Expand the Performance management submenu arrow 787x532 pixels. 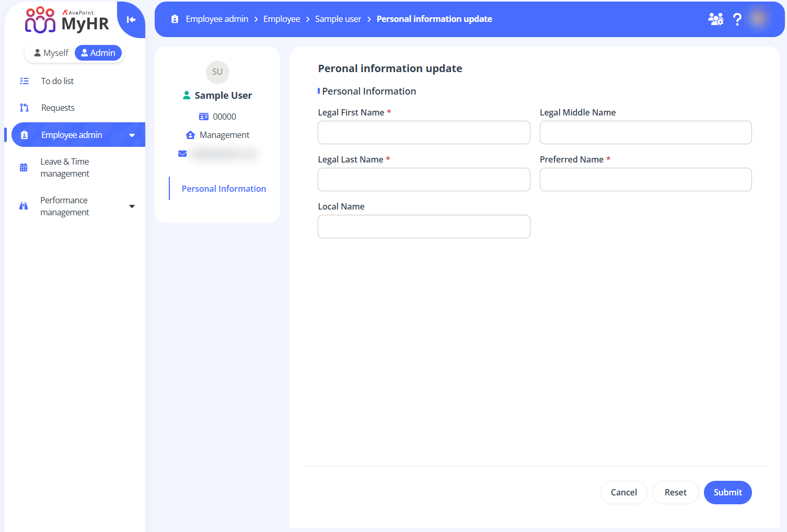132,206
